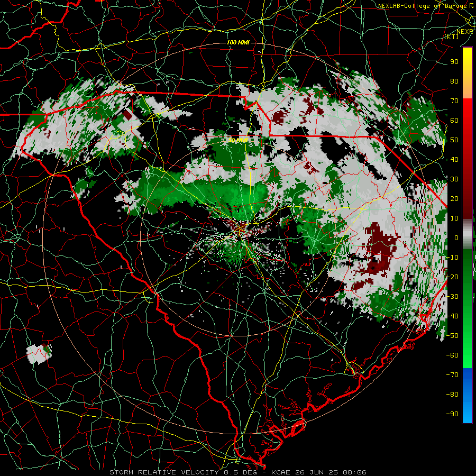Viewport: 476px width, 476px height.
Task: Click the -30 value on velocity scale
Action: pyautogui.click(x=452, y=297)
